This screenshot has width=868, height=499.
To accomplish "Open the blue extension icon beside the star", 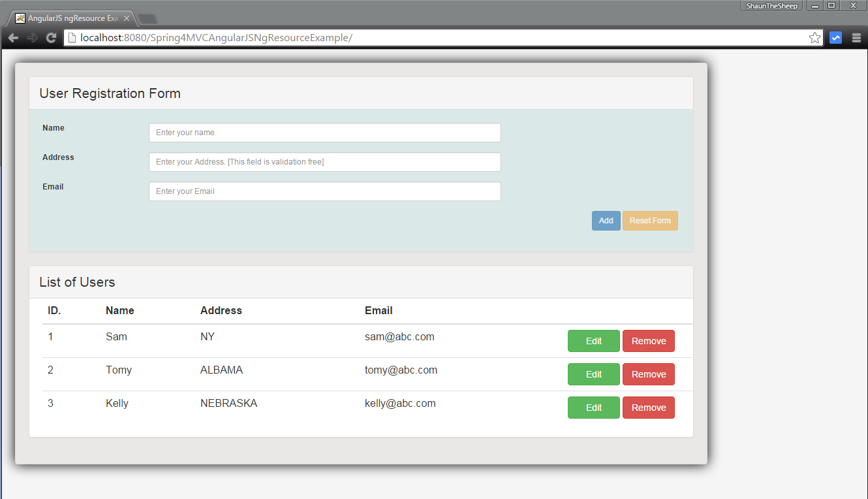I will pyautogui.click(x=836, y=37).
